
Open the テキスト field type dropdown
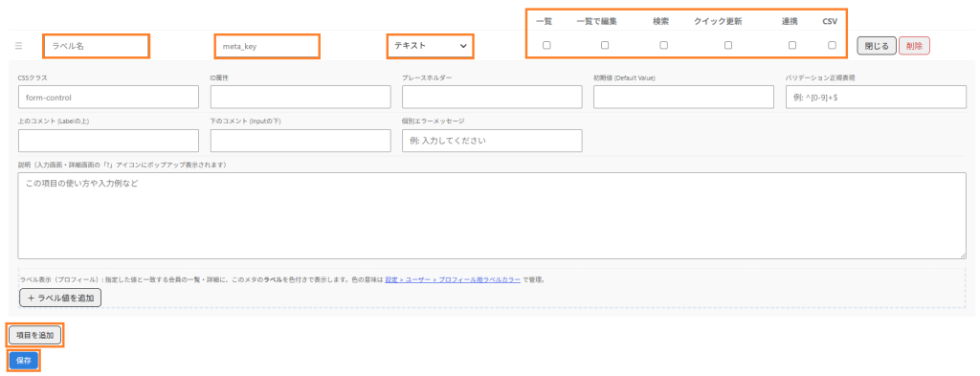(x=430, y=46)
